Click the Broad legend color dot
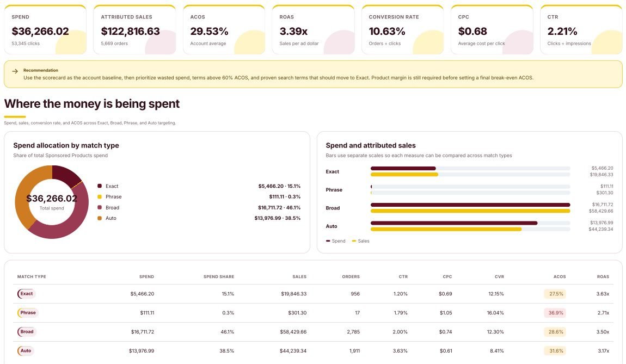The image size is (626, 364). click(x=100, y=207)
